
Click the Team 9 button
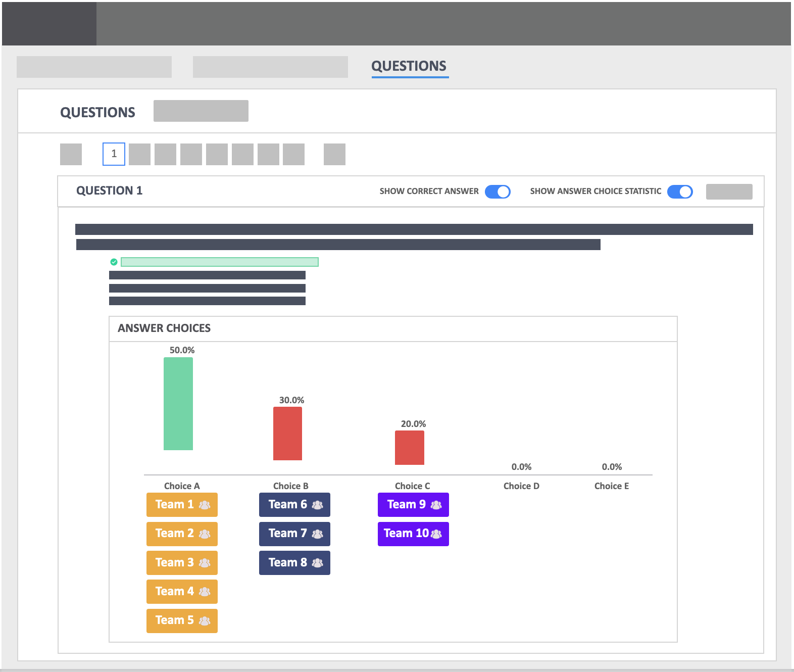point(413,505)
